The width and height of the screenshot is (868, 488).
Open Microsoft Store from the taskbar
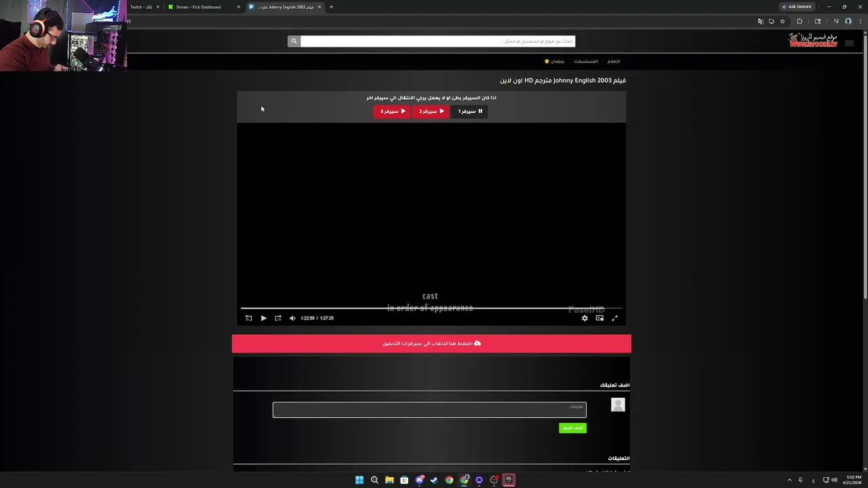click(x=404, y=480)
